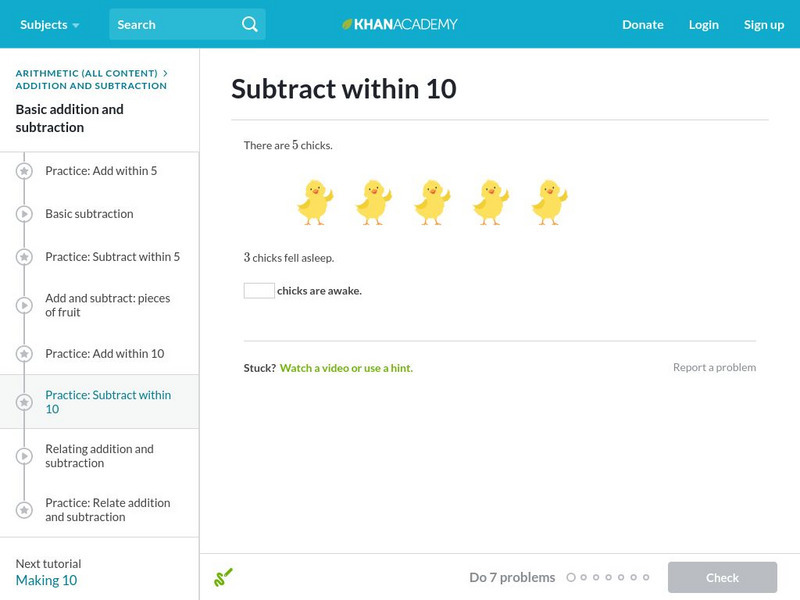
Task: Select the play icon next to Basic subtraction
Action: 22,213
